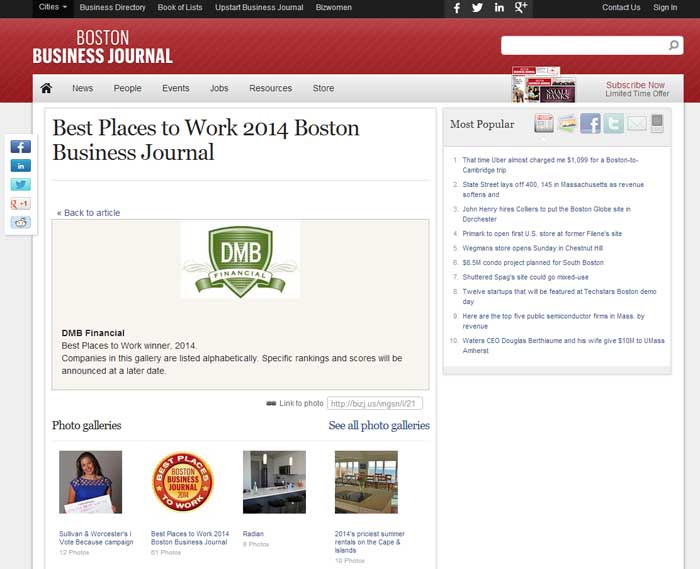Screen dimensions: 700x569
Task: Click the link icon beside Link to photo
Action: 271,403
